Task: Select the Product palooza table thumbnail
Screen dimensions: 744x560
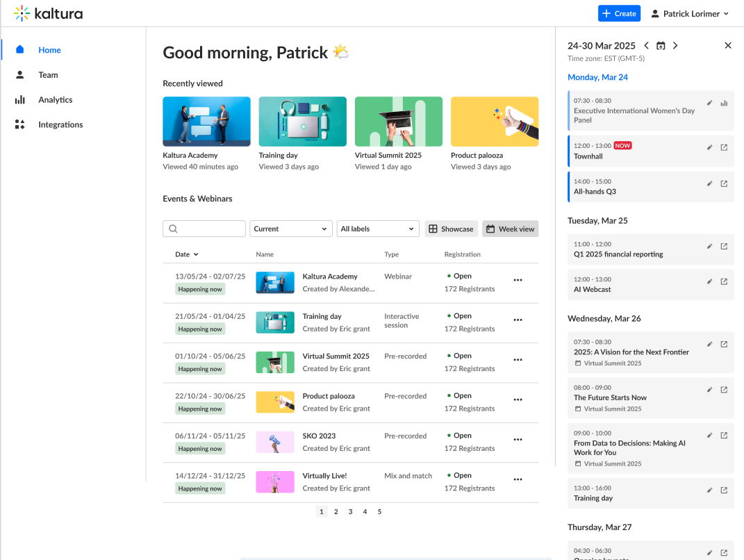Action: point(275,402)
